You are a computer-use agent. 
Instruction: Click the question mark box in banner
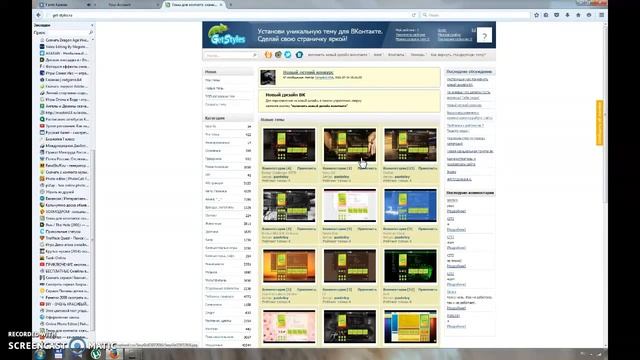[x=484, y=36]
